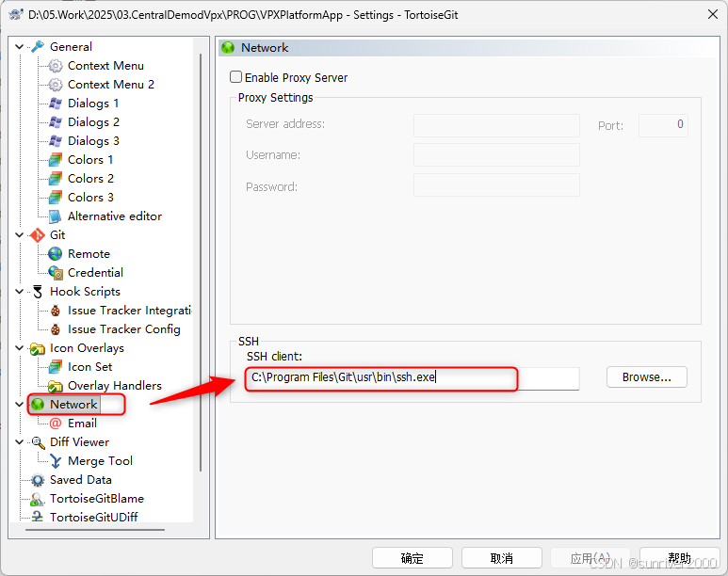728x576 pixels.
Task: Select Overlay Handlers in the tree
Action: [115, 386]
